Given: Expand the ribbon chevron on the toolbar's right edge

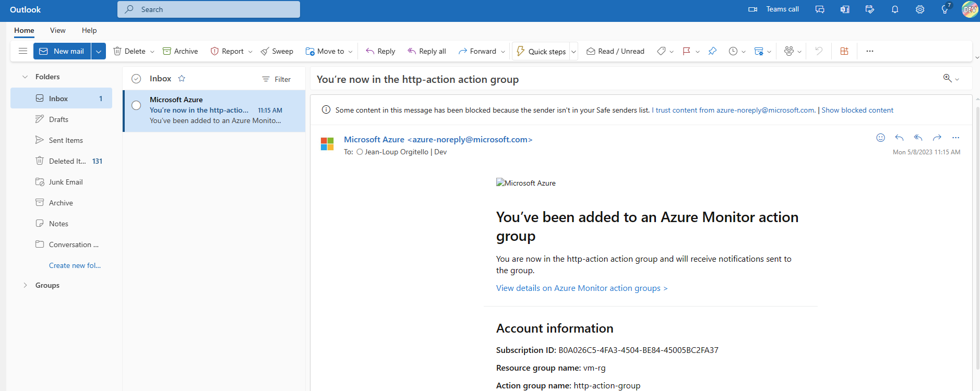Looking at the screenshot, I should pyautogui.click(x=977, y=57).
